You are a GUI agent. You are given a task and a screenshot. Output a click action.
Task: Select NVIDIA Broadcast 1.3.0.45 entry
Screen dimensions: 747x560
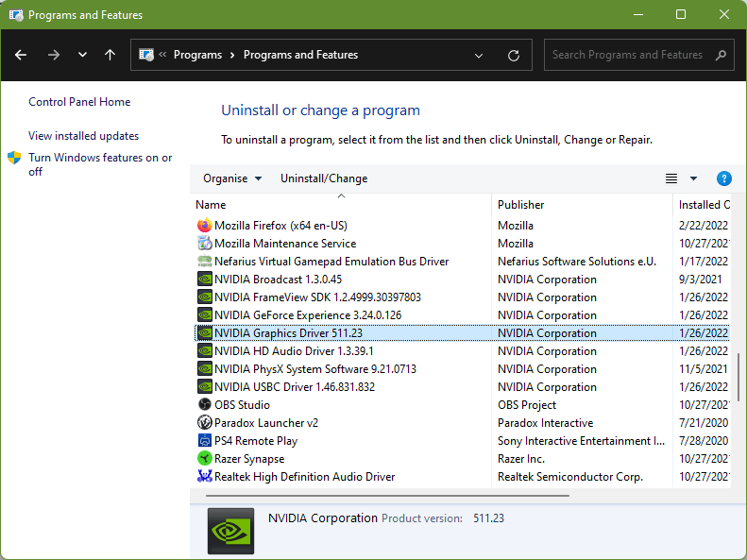(278, 279)
